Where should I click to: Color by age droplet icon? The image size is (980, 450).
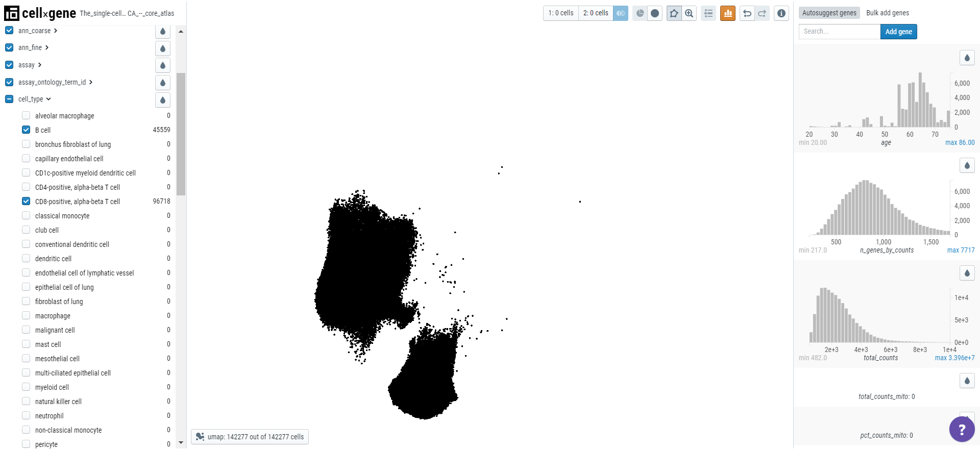(967, 58)
